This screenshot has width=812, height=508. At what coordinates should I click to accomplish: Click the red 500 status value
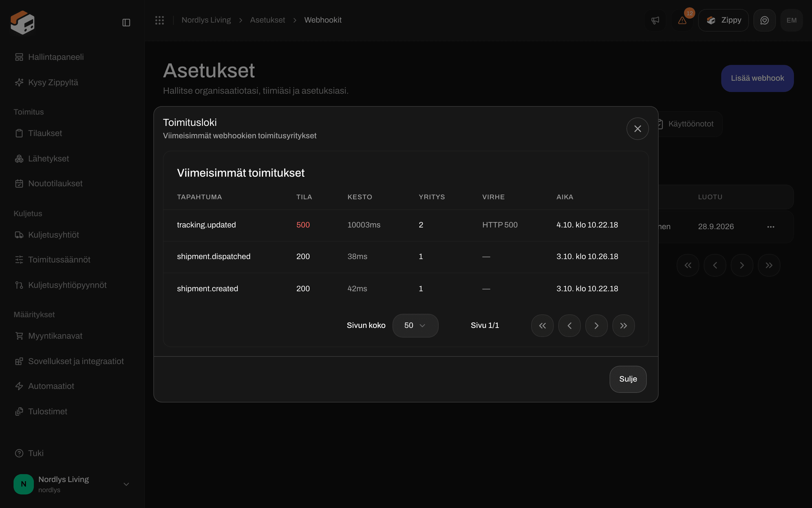point(303,225)
